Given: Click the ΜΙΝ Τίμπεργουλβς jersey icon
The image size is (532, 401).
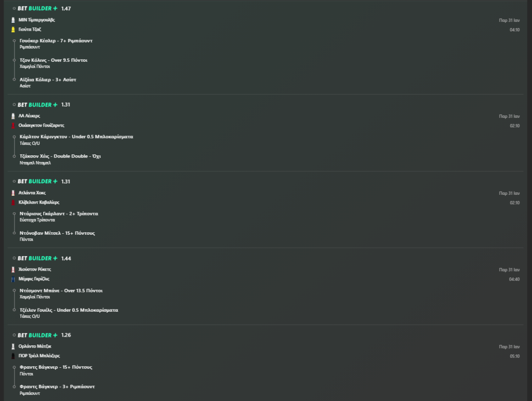Looking at the screenshot, I should pos(13,20).
